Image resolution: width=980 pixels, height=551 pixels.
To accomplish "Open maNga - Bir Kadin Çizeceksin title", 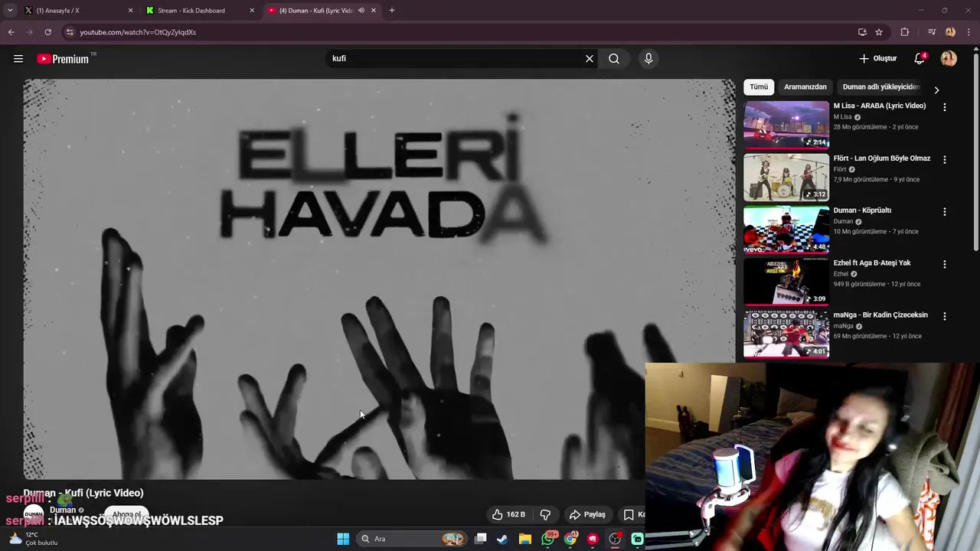I will [880, 315].
